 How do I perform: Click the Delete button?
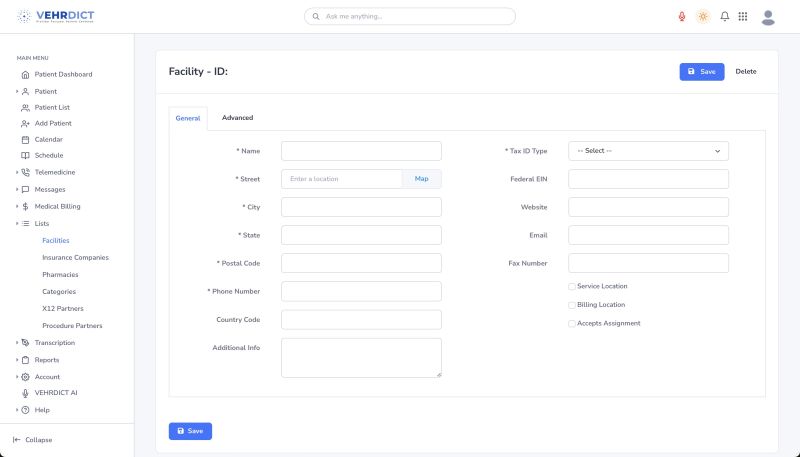[746, 72]
